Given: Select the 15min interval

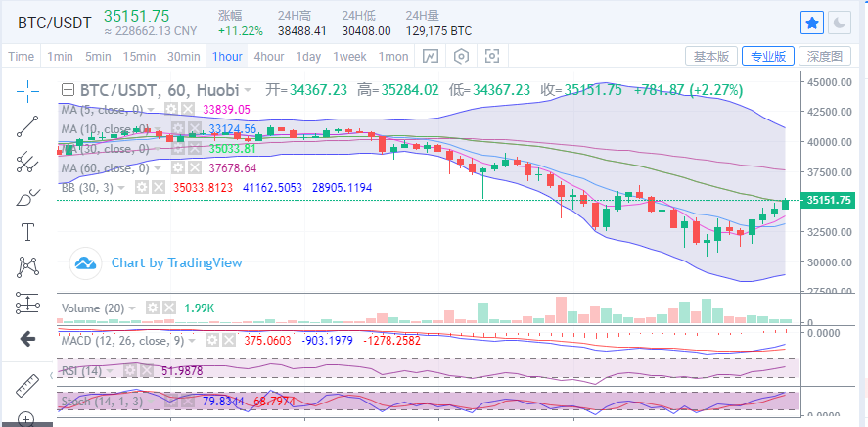Looking at the screenshot, I should pyautogui.click(x=139, y=56).
